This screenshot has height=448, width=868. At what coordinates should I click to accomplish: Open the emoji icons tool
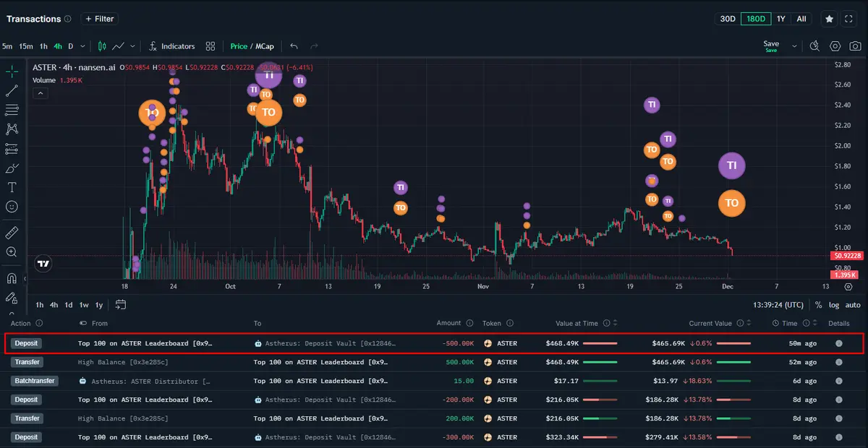12,207
